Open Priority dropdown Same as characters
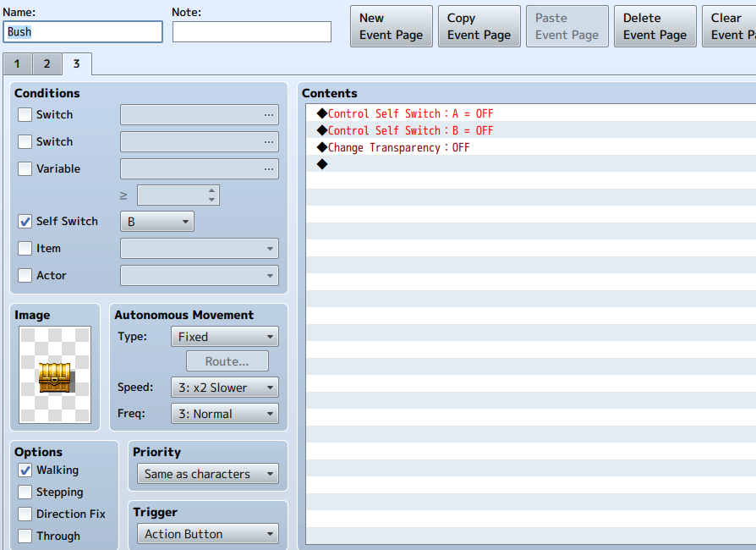 click(208, 474)
